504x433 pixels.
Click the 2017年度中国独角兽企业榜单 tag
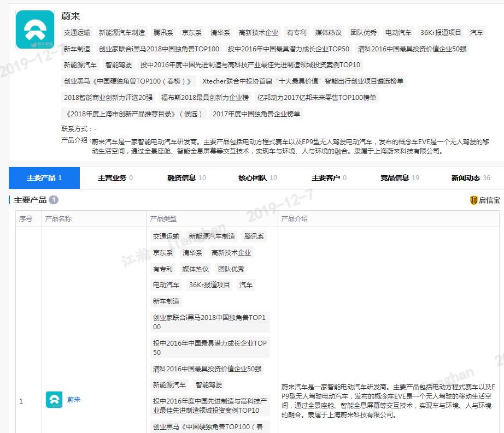pos(256,114)
